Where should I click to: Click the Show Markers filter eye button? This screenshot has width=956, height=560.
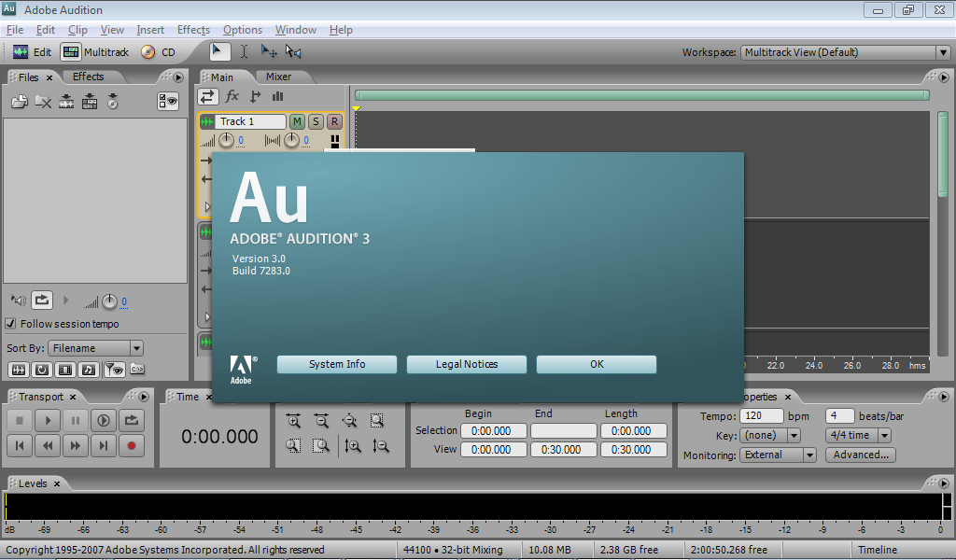[x=114, y=370]
